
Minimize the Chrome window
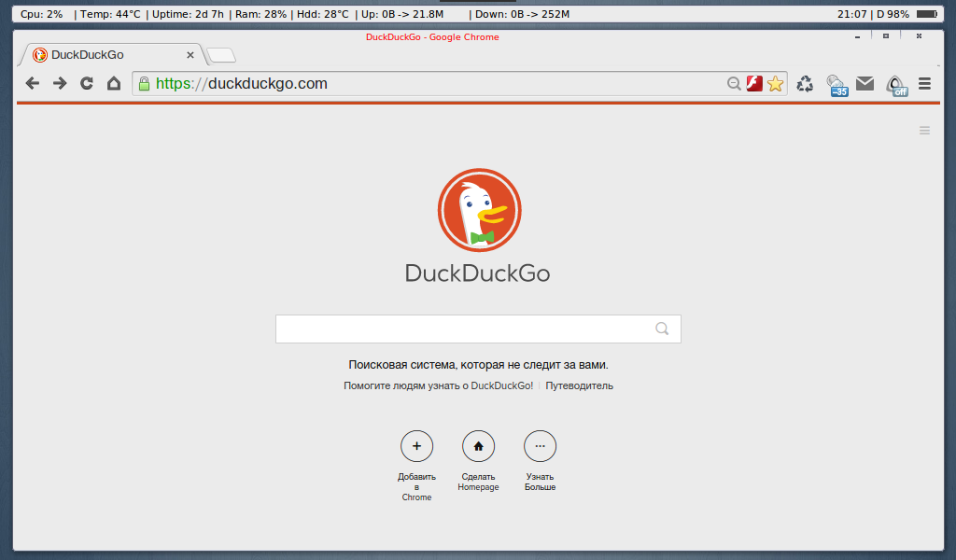tap(857, 36)
